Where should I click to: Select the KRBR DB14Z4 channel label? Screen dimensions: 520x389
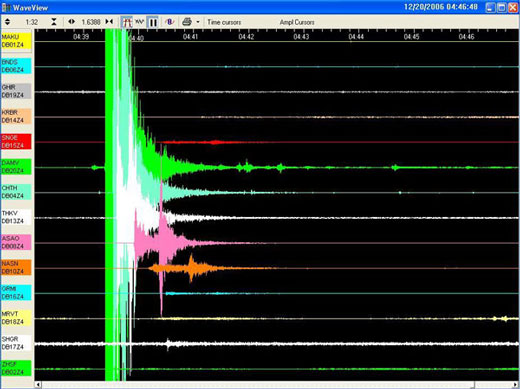[16, 116]
